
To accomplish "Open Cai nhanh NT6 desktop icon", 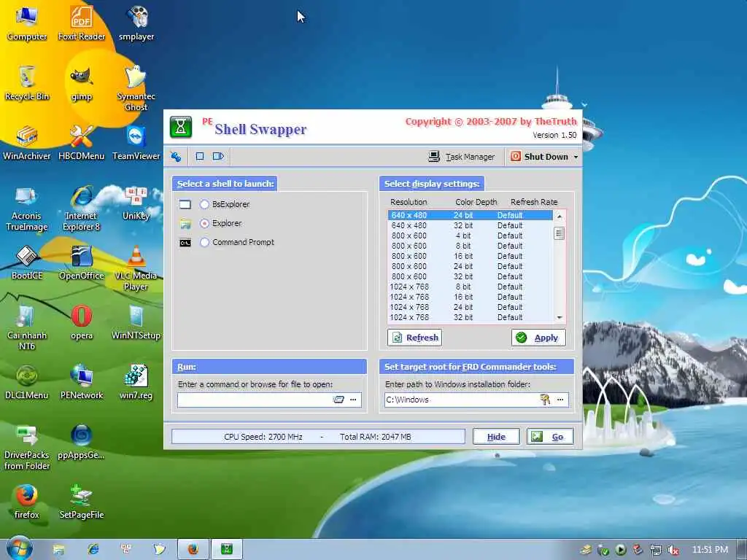I will [x=27, y=327].
